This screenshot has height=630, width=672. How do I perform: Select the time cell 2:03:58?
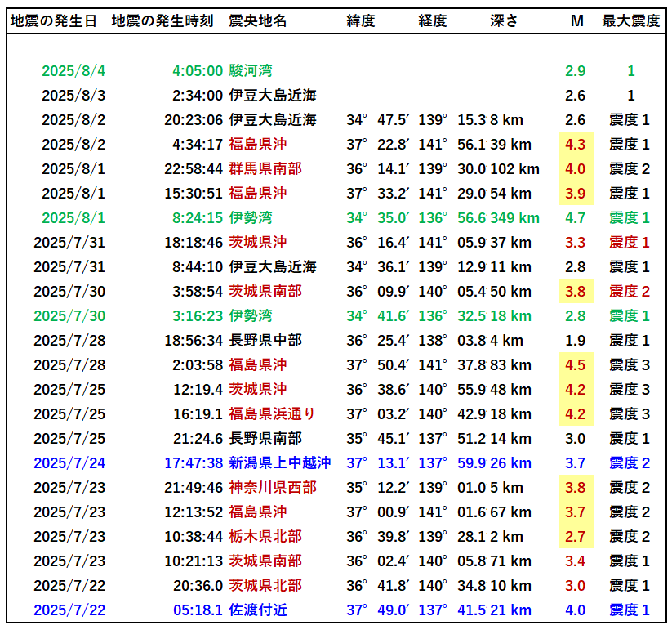pyautogui.click(x=198, y=365)
